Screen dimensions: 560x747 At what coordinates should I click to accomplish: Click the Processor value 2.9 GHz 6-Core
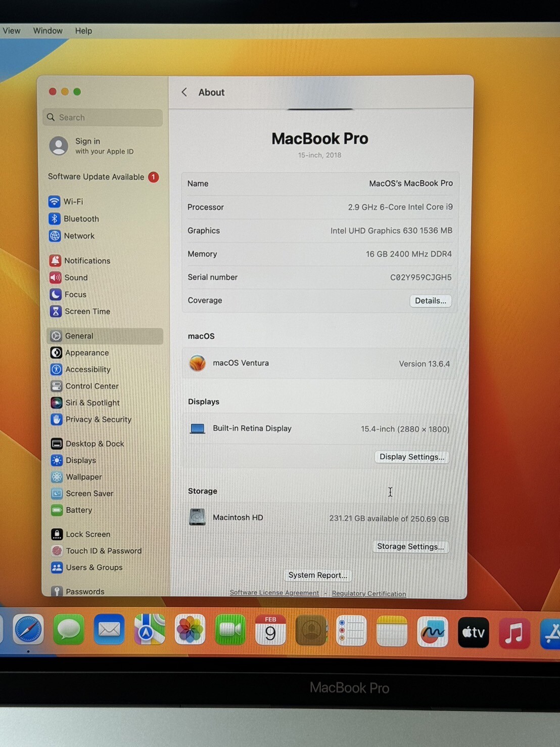point(400,207)
